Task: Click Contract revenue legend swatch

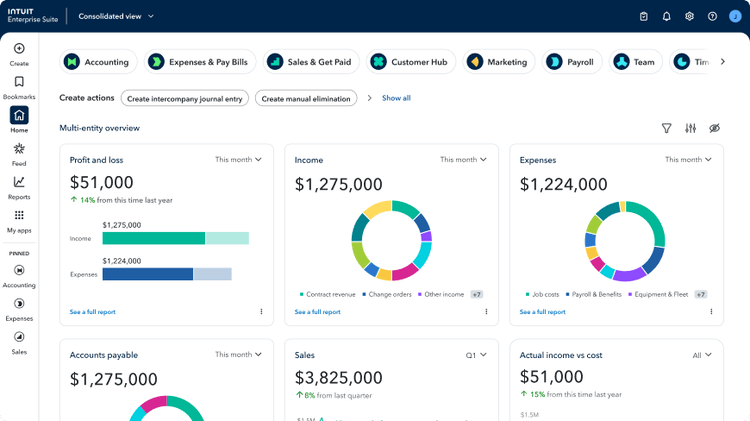Action: tap(301, 294)
